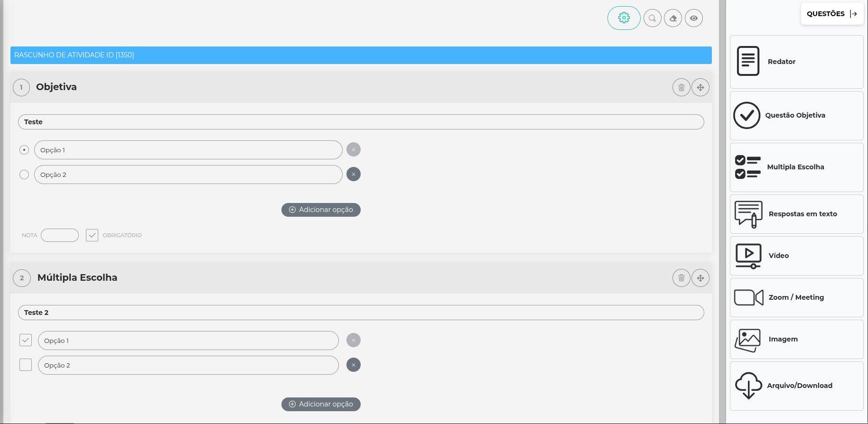Check the Opção 2 checkbox in Múltipla Escolha
Viewport: 868px width, 424px height.
pyautogui.click(x=26, y=365)
